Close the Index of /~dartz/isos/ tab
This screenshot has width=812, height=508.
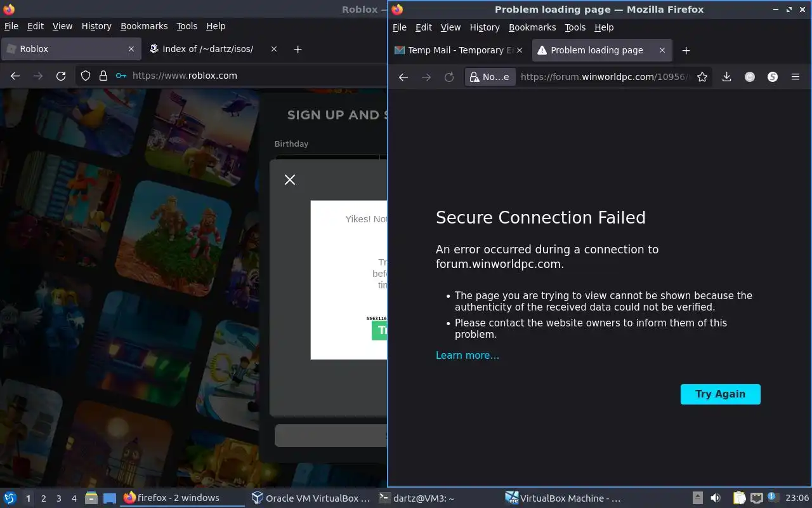[x=274, y=49]
